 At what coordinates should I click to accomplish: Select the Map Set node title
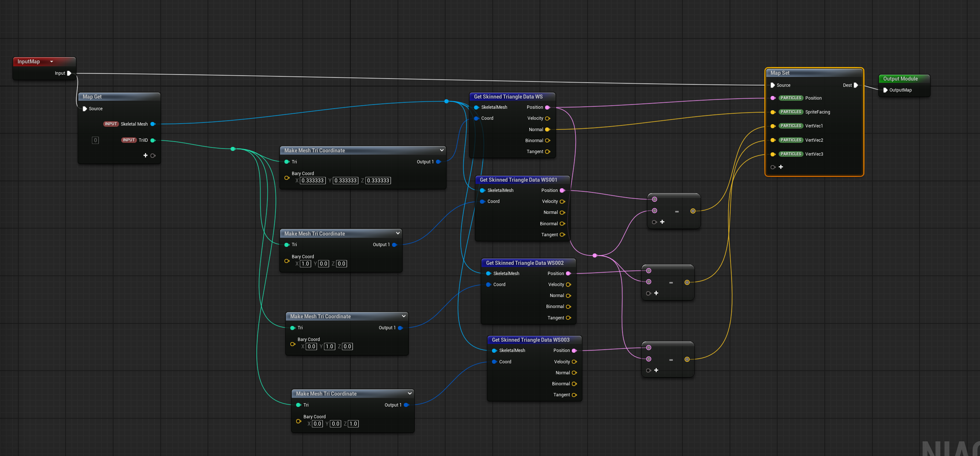(x=780, y=73)
